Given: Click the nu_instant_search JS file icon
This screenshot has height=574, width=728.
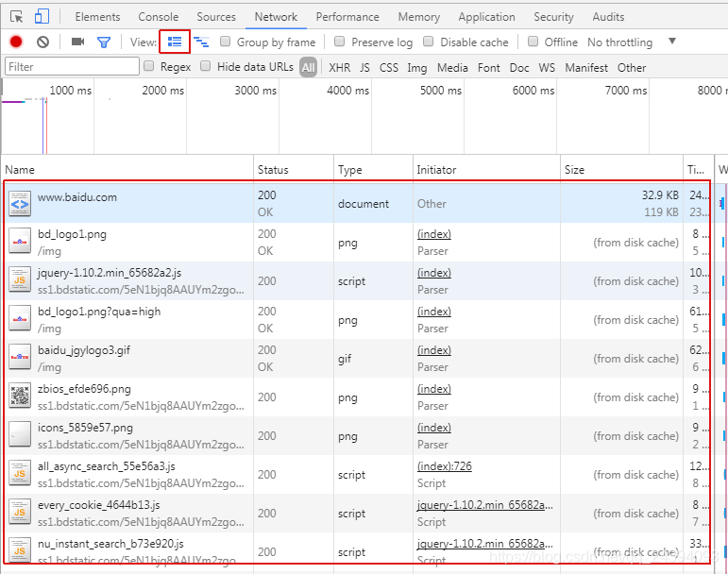Looking at the screenshot, I should pyautogui.click(x=20, y=550).
